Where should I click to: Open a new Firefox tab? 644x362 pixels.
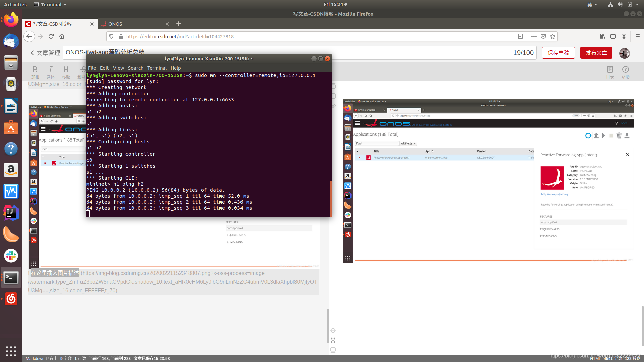(x=179, y=24)
